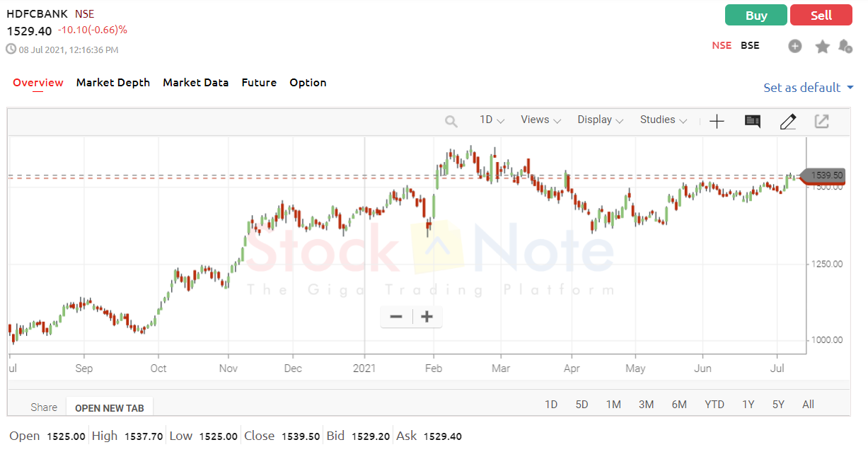The image size is (868, 452).
Task: Open the 1D interval dropdown in chart toolbar
Action: [x=492, y=120]
